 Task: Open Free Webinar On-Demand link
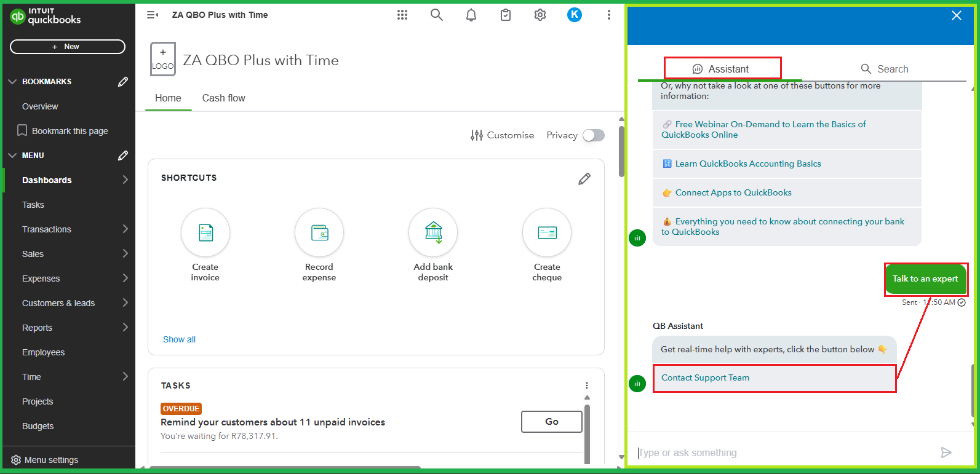(x=787, y=130)
